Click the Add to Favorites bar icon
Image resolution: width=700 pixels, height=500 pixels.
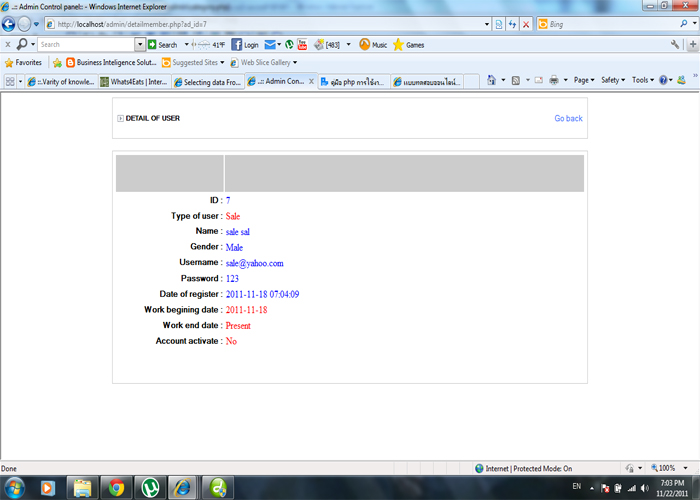(x=57, y=63)
